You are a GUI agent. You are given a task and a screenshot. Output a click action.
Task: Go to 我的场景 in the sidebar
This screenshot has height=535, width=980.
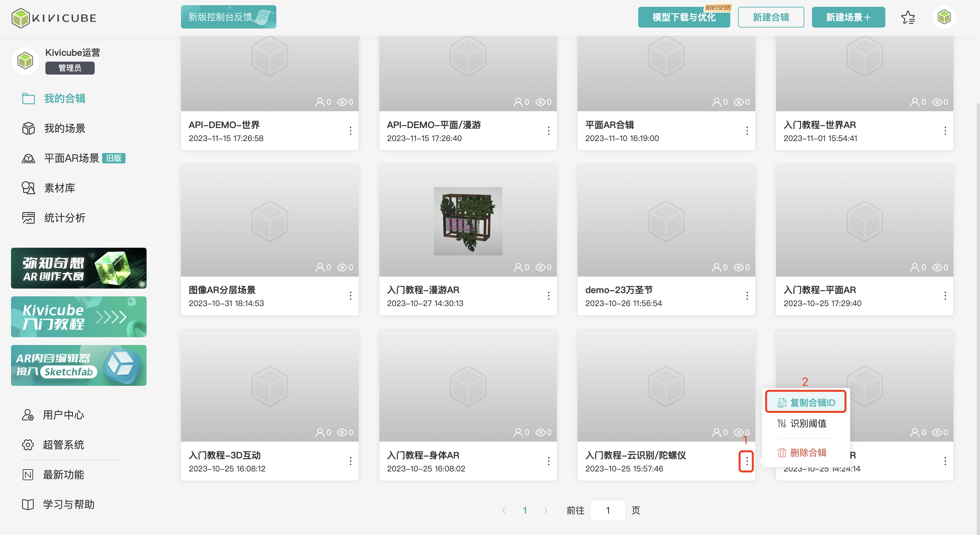point(64,128)
